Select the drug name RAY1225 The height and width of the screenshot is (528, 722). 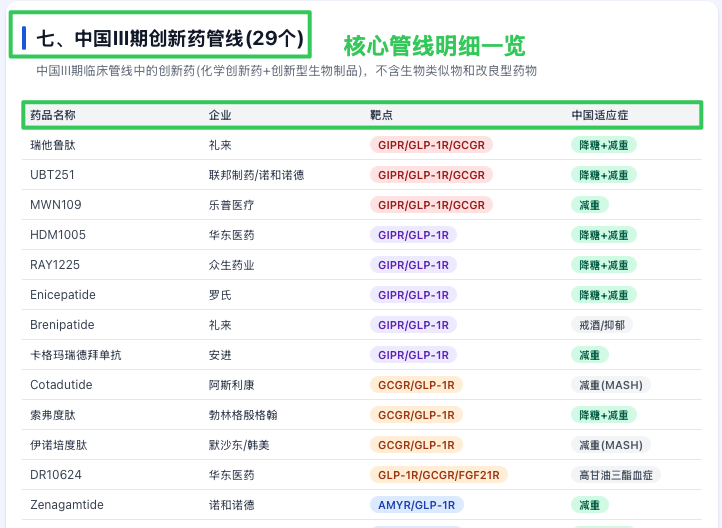[55, 265]
